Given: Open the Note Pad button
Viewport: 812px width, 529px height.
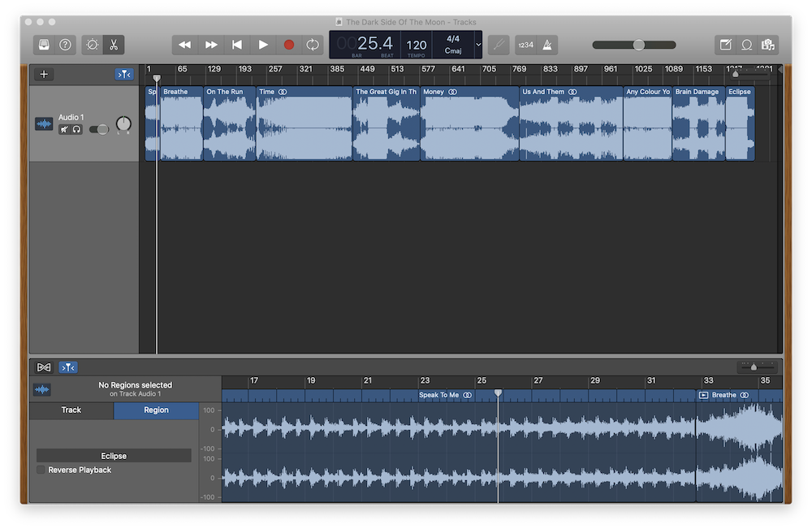Looking at the screenshot, I should coord(725,45).
